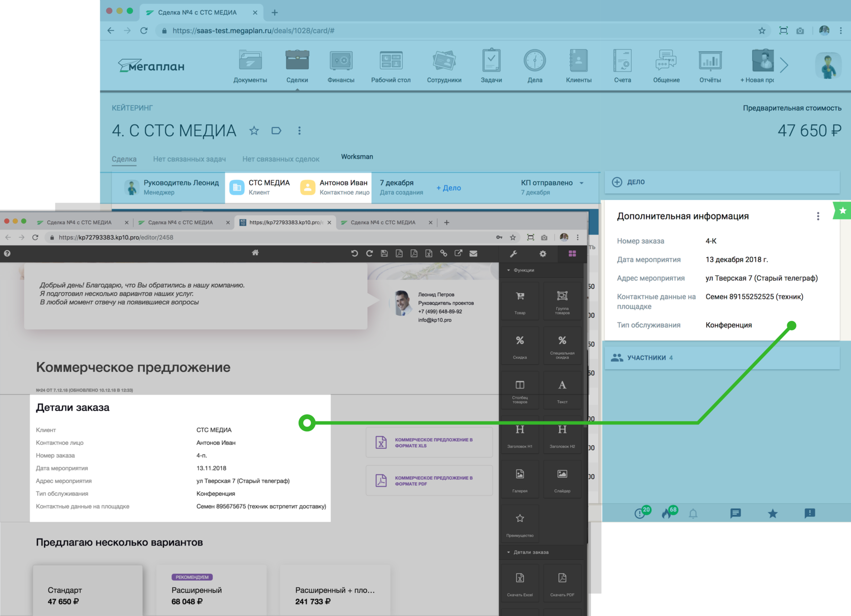This screenshot has width=851, height=616.
Task: Open Сделки section in Megaplan navigation
Action: click(297, 66)
